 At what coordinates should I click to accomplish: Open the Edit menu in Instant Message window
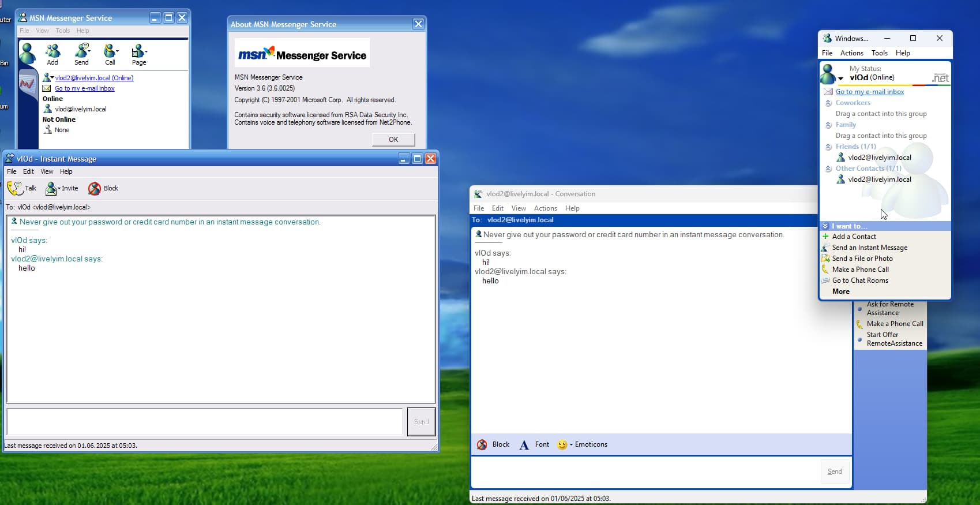pos(28,171)
